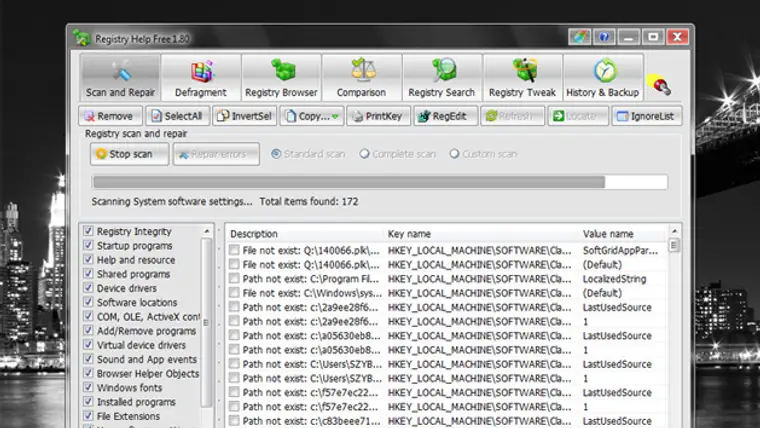This screenshot has height=428, width=760.
Task: Click the skin palette icon in title bar
Action: 579,37
